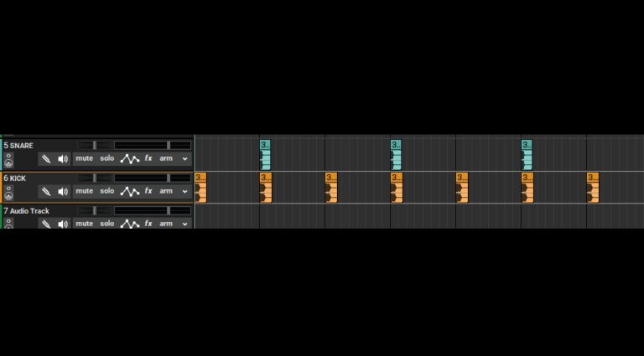Click the speaker icon on Audio Track 7
Image resolution: width=644 pixels, height=356 pixels.
click(x=63, y=224)
